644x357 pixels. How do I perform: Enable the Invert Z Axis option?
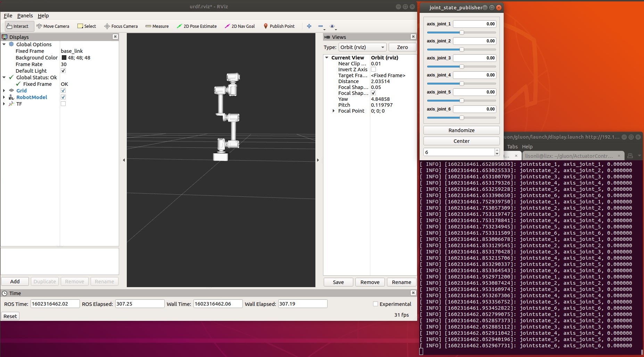(373, 69)
